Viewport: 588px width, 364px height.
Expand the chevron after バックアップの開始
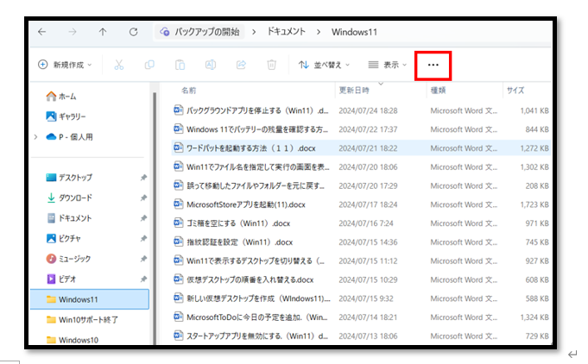point(254,32)
